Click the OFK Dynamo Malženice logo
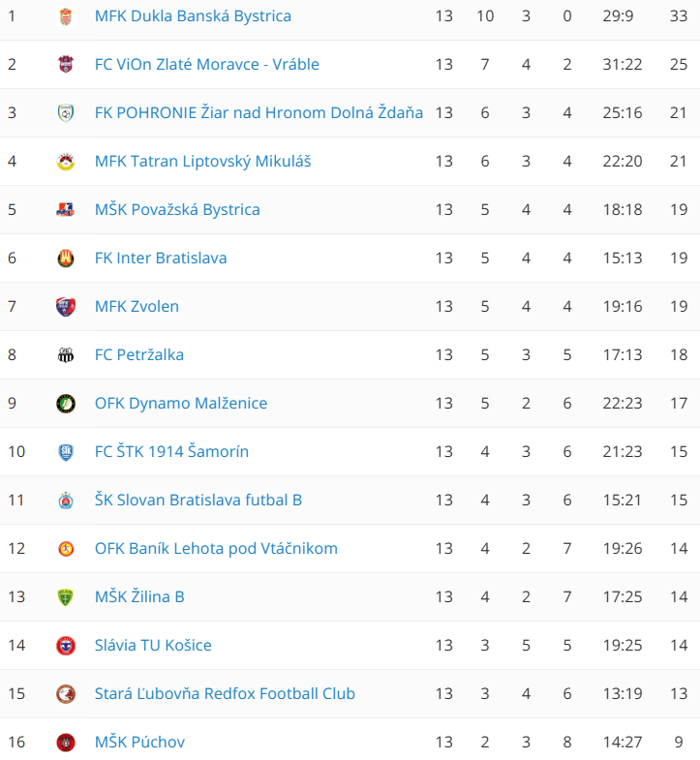This screenshot has width=700, height=760. (66, 404)
